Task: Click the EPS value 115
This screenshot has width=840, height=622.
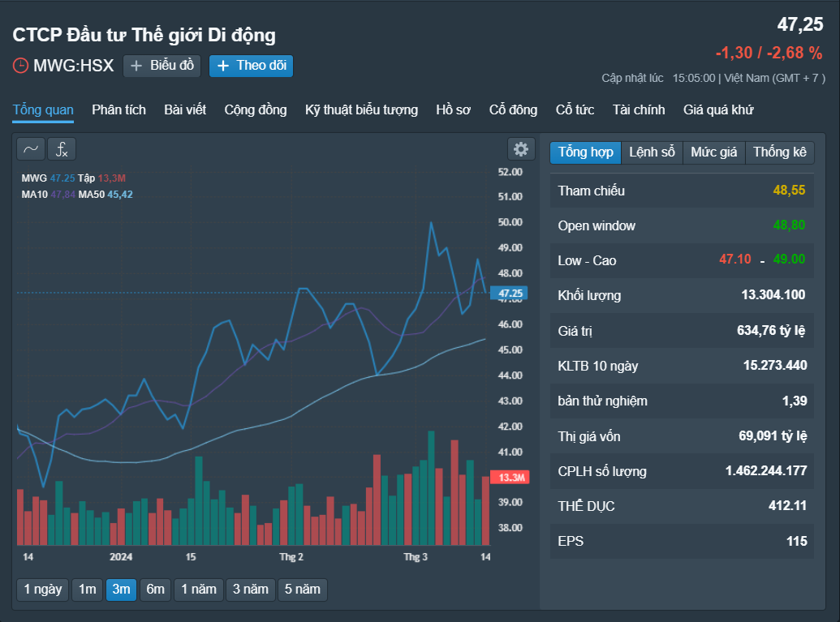Action: pyautogui.click(x=797, y=541)
